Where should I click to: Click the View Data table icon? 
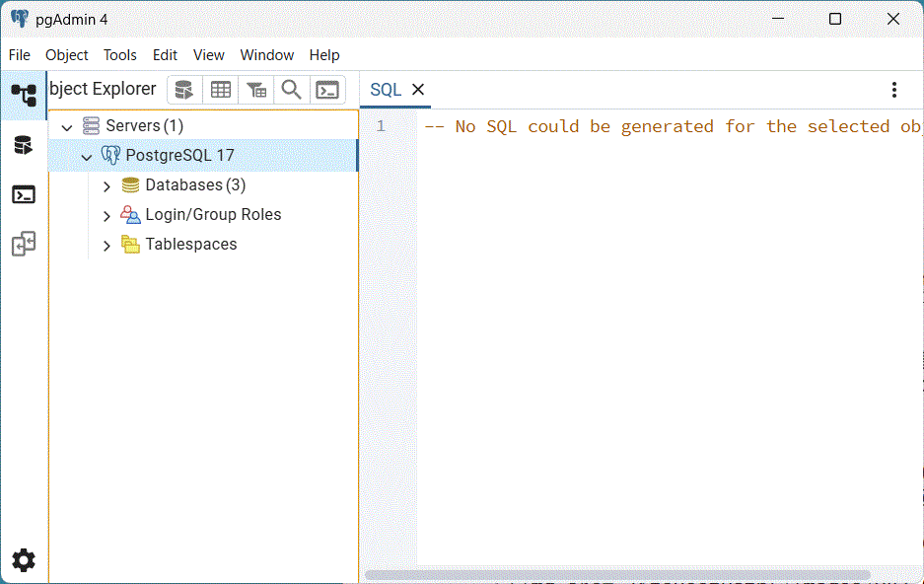tap(221, 90)
